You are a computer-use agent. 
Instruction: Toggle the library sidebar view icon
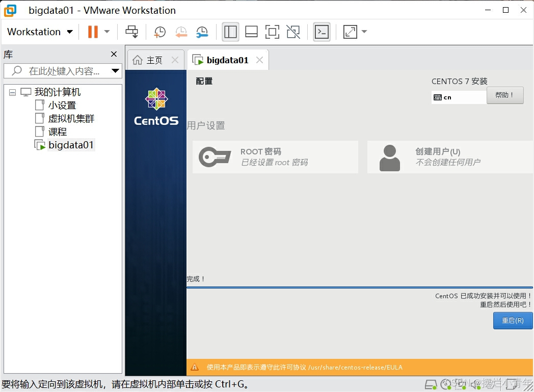tap(230, 32)
